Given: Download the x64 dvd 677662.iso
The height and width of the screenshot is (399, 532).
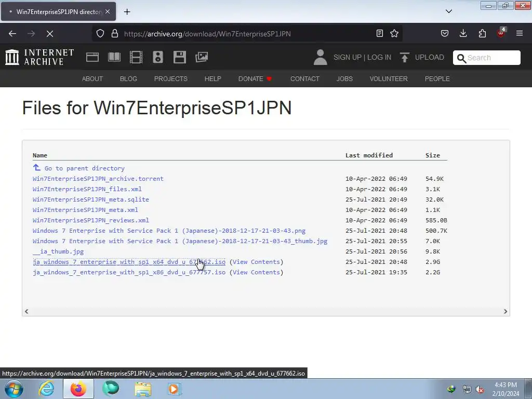Looking at the screenshot, I should tap(129, 262).
